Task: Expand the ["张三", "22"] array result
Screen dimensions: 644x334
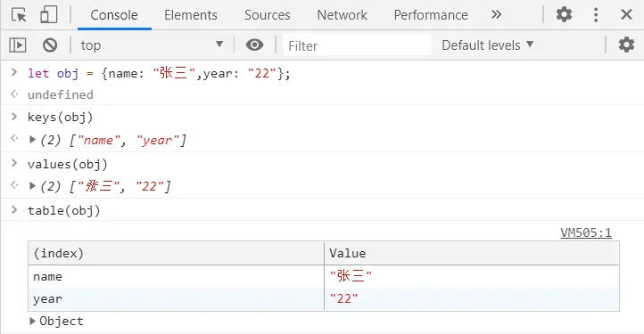Action: 32,186
